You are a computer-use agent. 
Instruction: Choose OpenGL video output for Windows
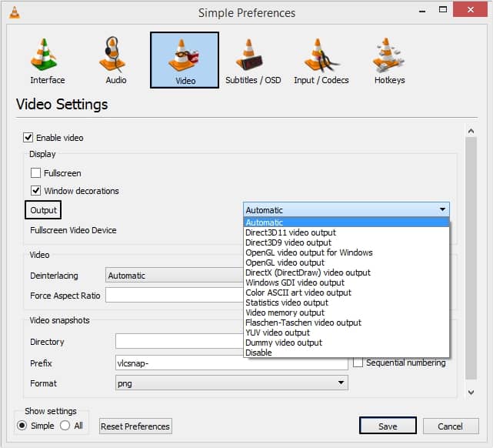tap(346, 252)
